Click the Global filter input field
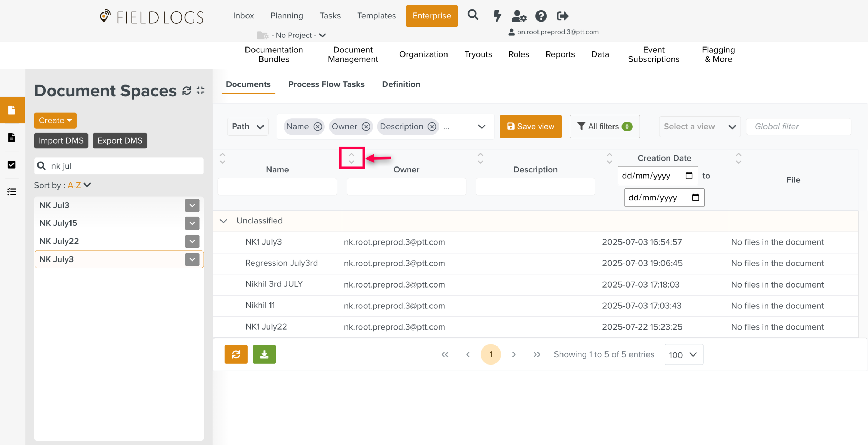This screenshot has width=868, height=445. pos(798,127)
